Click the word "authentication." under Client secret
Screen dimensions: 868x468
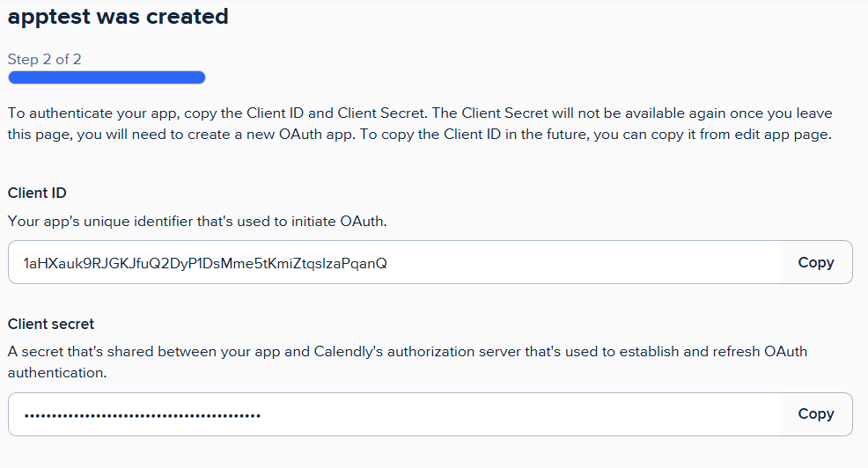57,372
